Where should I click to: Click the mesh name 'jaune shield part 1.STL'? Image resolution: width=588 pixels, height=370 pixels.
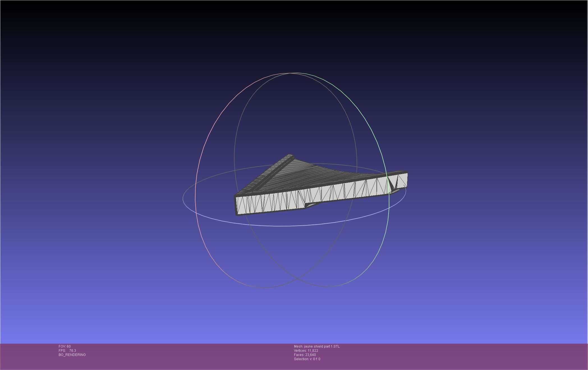(x=322, y=346)
